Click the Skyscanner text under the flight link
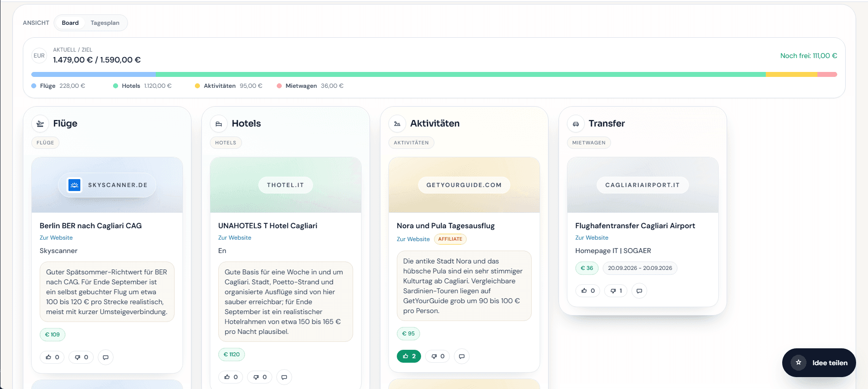The height and width of the screenshot is (389, 868). pos(59,251)
